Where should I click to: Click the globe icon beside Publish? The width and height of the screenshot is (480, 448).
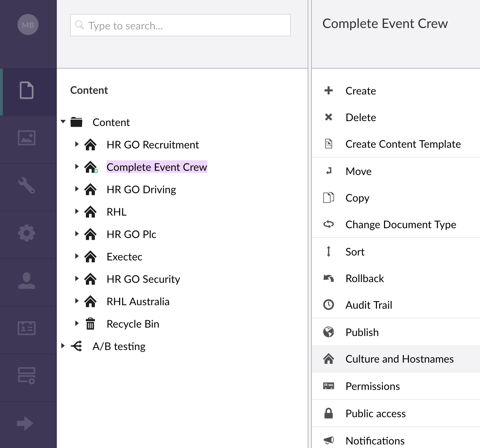[329, 332]
